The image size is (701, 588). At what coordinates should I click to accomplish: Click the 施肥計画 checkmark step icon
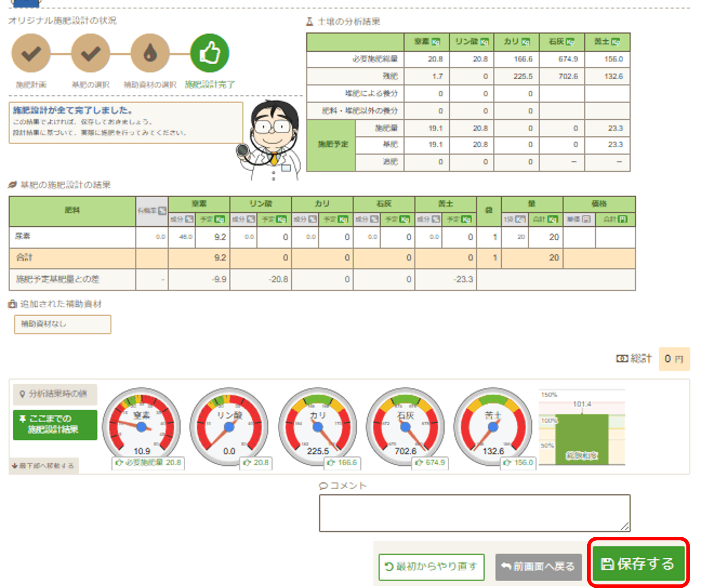31,53
